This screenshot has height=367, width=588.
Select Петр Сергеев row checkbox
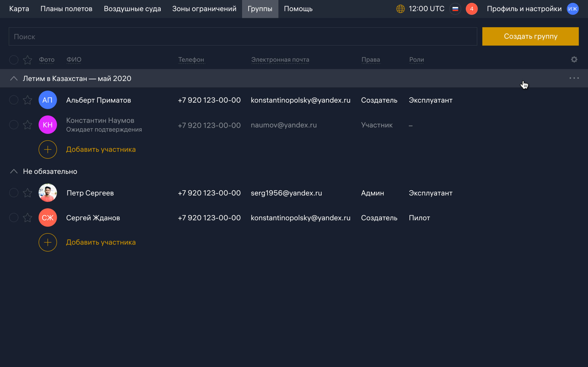point(14,193)
